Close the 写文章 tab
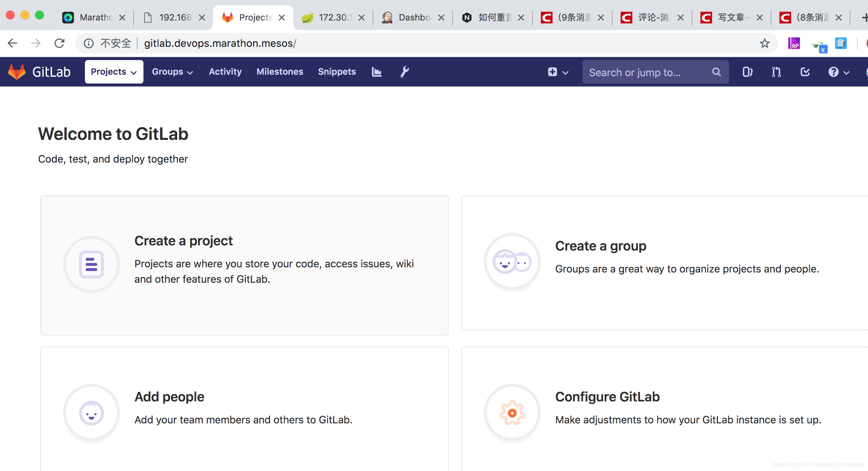Image resolution: width=868 pixels, height=471 pixels. [760, 17]
